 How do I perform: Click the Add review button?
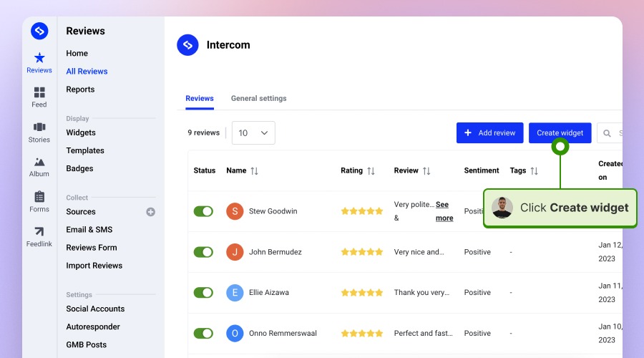[489, 133]
